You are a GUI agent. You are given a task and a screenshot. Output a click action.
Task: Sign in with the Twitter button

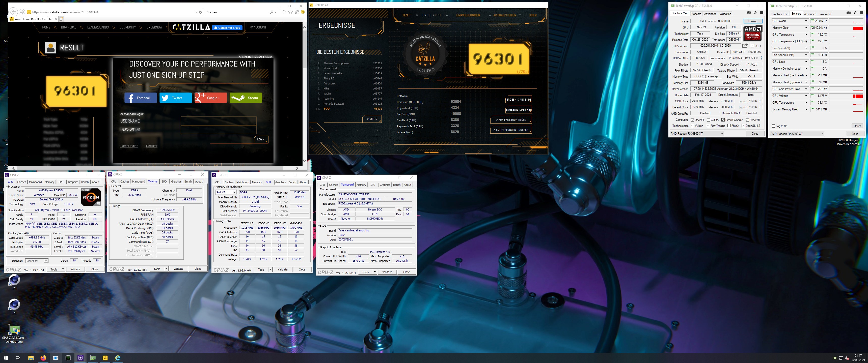tap(176, 98)
